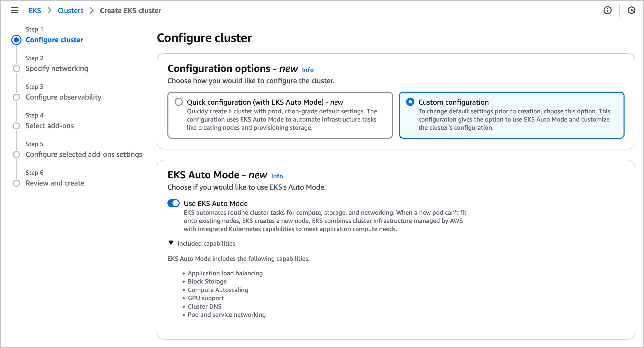644x348 pixels.
Task: Click the hexagon settings icon in header
Action: 631,10
